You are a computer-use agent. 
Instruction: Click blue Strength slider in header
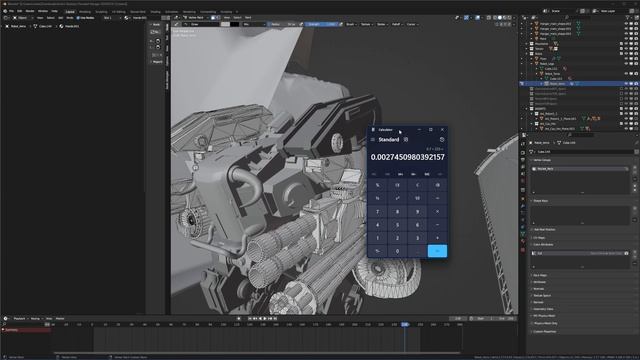click(x=322, y=24)
